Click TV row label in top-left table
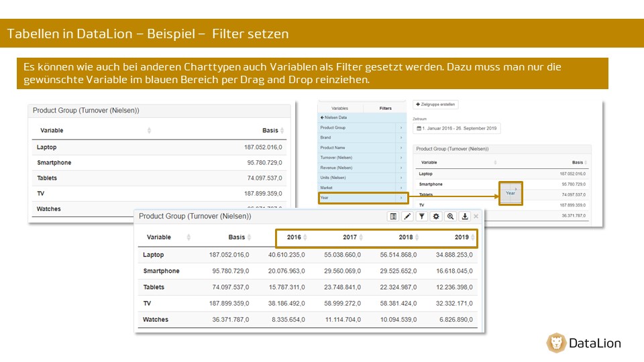 [41, 193]
